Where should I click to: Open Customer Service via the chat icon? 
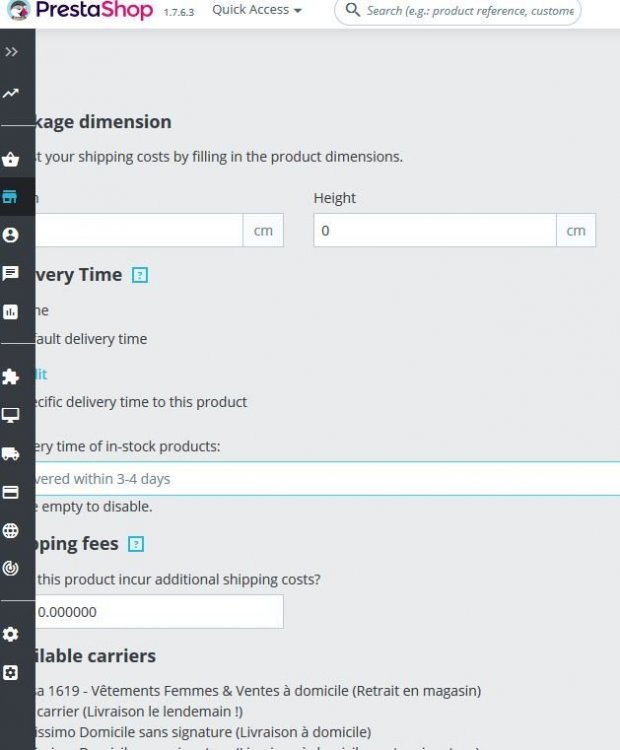coord(11,273)
